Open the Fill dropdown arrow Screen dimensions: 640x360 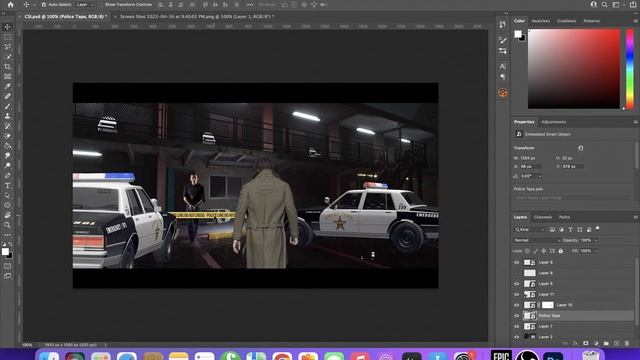point(596,251)
